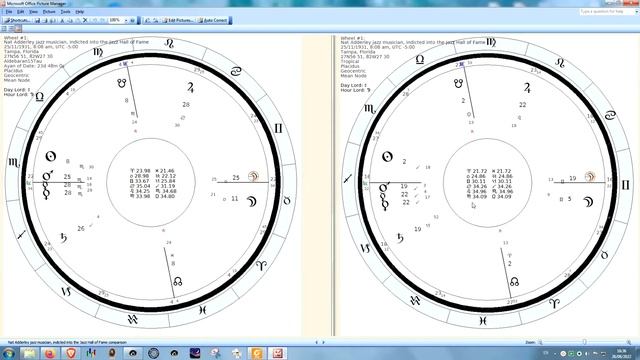This screenshot has height=360, width=640.
Task: Click the E-mail icon in the toolbar
Action: pos(53,20)
